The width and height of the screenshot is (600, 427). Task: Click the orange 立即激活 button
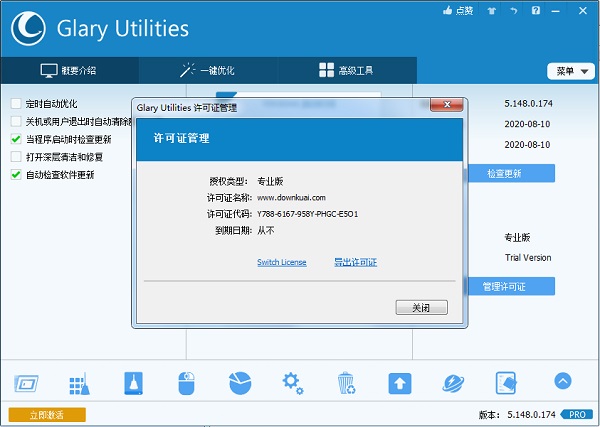coord(47,415)
